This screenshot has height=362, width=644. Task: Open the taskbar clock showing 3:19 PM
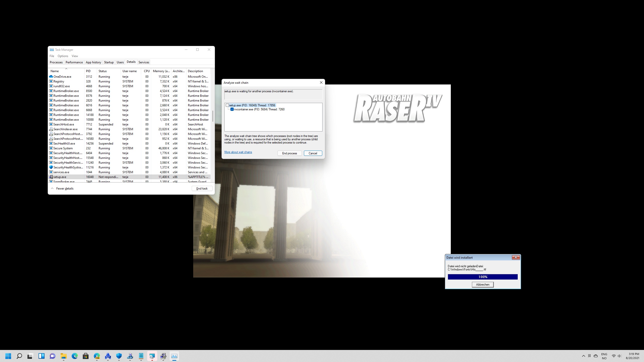tap(632, 356)
